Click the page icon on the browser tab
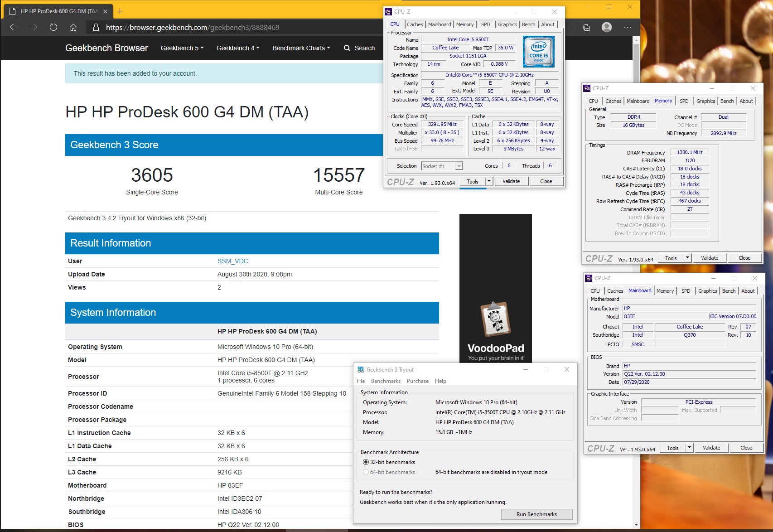The width and height of the screenshot is (773, 532). tap(13, 11)
